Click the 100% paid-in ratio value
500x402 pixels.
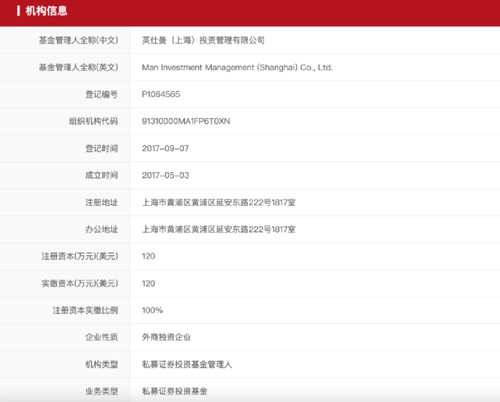click(x=152, y=310)
